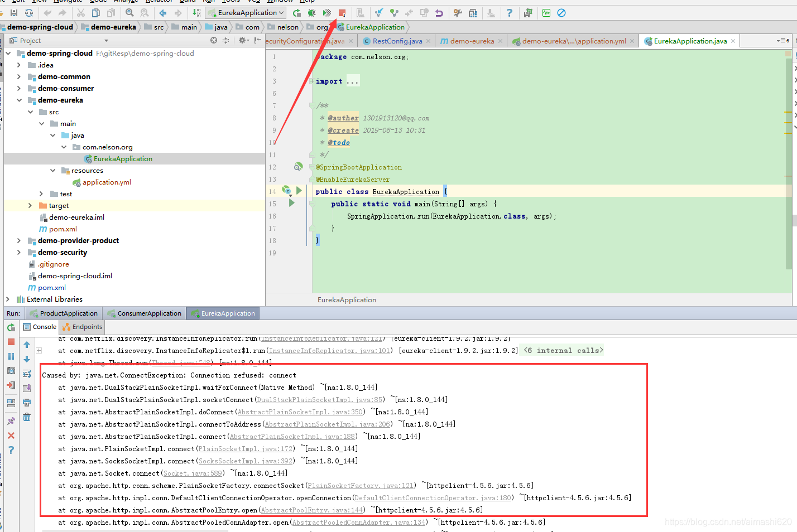Expand the demo-provider-product module
Viewport: 797px width, 532px height.
coord(20,241)
